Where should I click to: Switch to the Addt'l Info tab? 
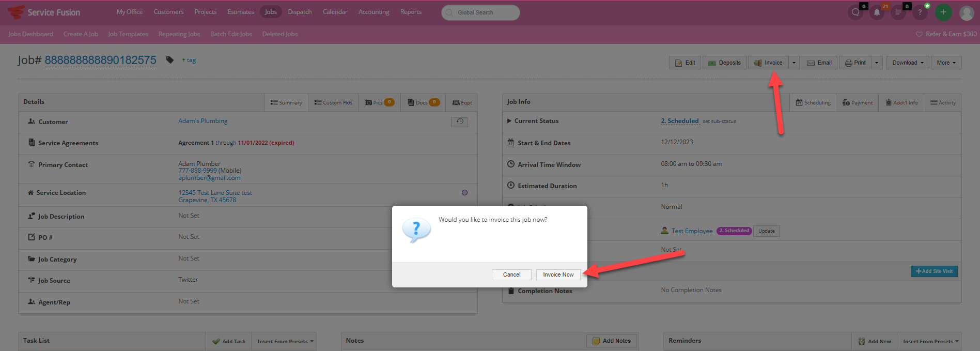(x=901, y=102)
